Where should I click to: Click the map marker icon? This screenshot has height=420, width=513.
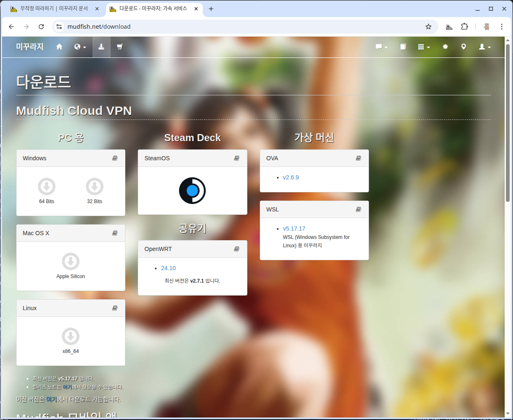(x=463, y=47)
